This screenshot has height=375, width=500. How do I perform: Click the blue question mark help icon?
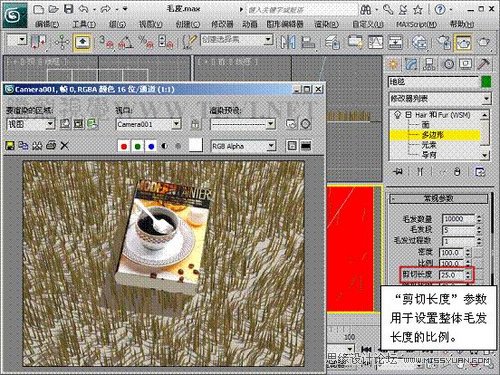(x=440, y=10)
